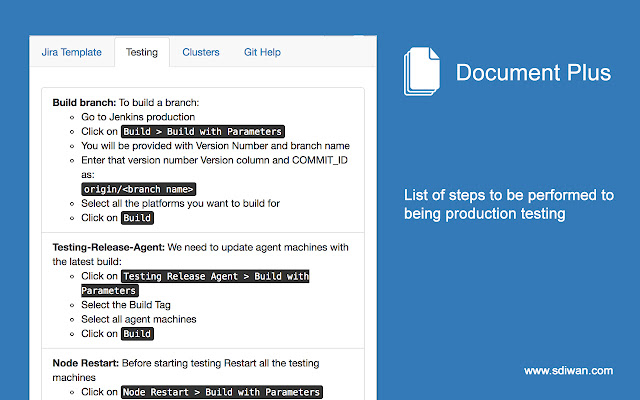
Task: Open the www.sdiwan.com link
Action: click(x=568, y=371)
